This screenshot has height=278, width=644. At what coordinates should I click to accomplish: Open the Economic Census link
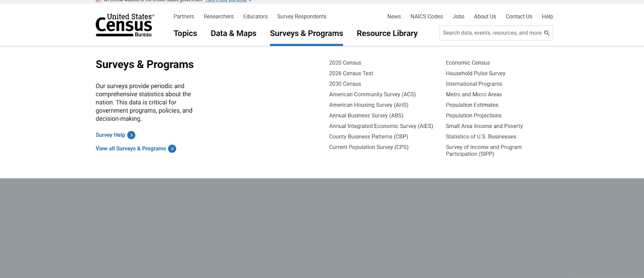point(468,63)
